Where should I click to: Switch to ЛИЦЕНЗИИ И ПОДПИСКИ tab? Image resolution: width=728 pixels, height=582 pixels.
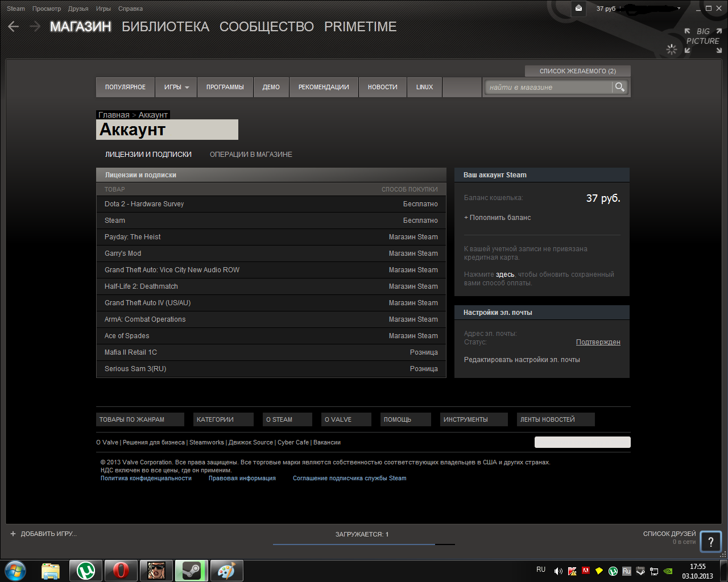[x=148, y=155]
